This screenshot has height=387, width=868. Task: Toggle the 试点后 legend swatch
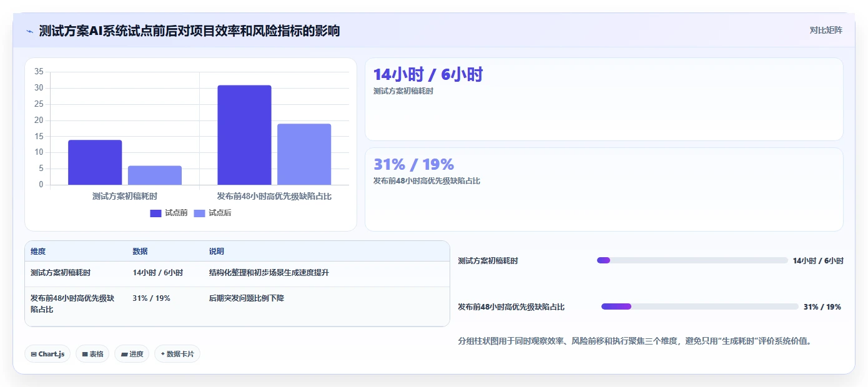click(x=199, y=213)
